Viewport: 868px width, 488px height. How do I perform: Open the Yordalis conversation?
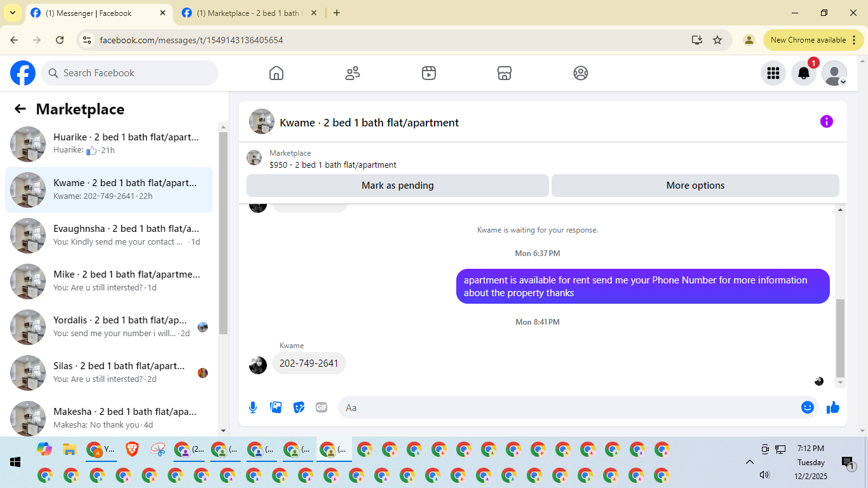point(109,327)
